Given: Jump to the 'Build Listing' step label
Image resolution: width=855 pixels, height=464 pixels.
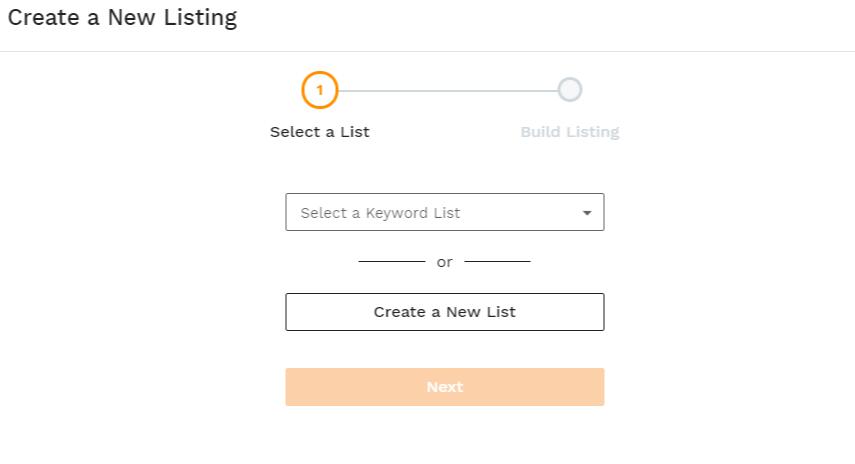Looking at the screenshot, I should coord(570,132).
